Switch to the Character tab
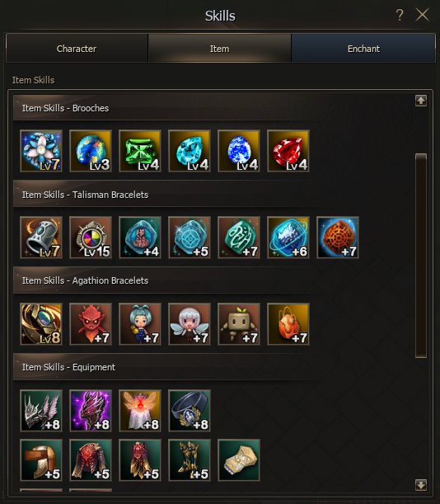 (x=77, y=48)
